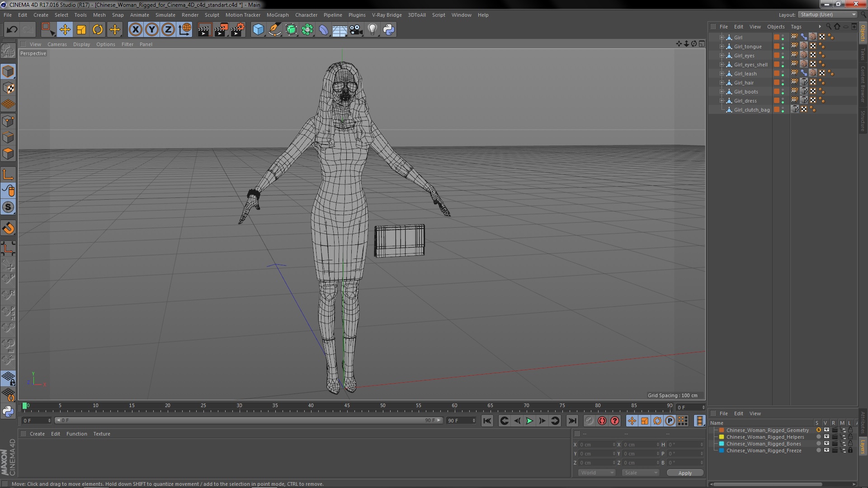Viewport: 868px width, 488px height.
Task: Select the Scale tool in the top toolbar
Action: tap(81, 30)
